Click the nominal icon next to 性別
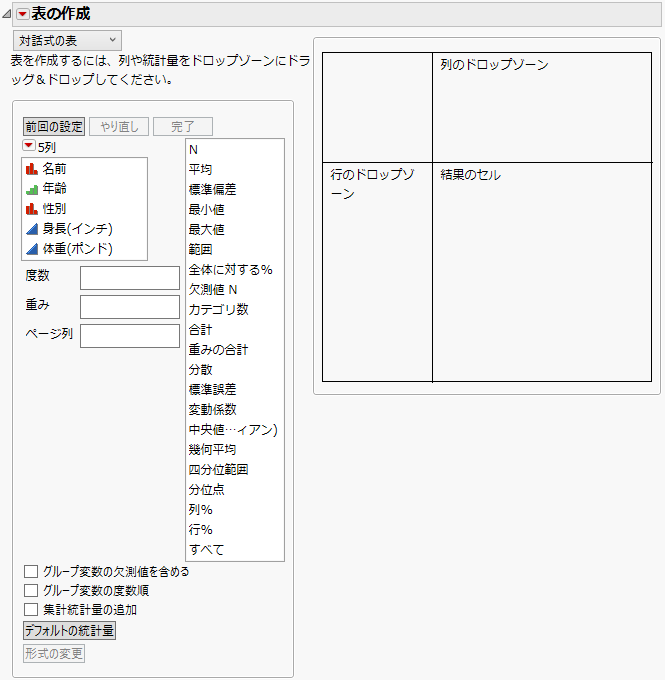The height and width of the screenshot is (680, 665). pos(32,209)
